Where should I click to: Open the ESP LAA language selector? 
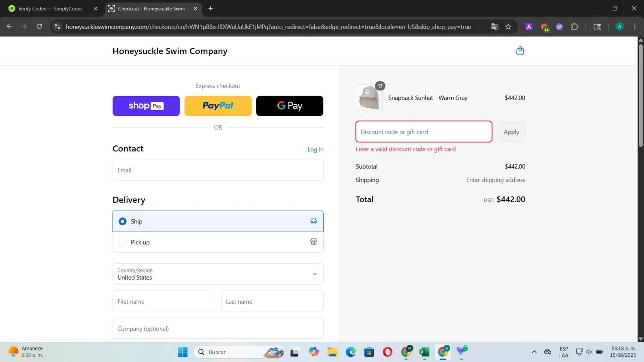click(x=564, y=352)
